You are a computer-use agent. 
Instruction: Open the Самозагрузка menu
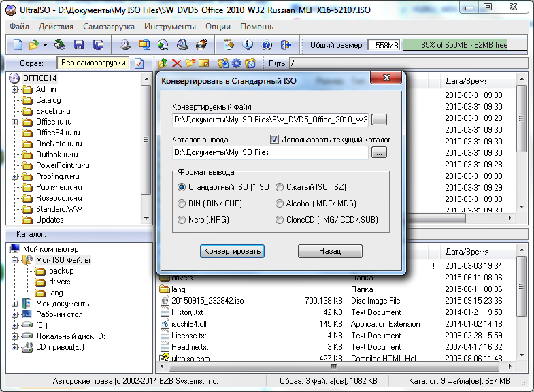109,27
